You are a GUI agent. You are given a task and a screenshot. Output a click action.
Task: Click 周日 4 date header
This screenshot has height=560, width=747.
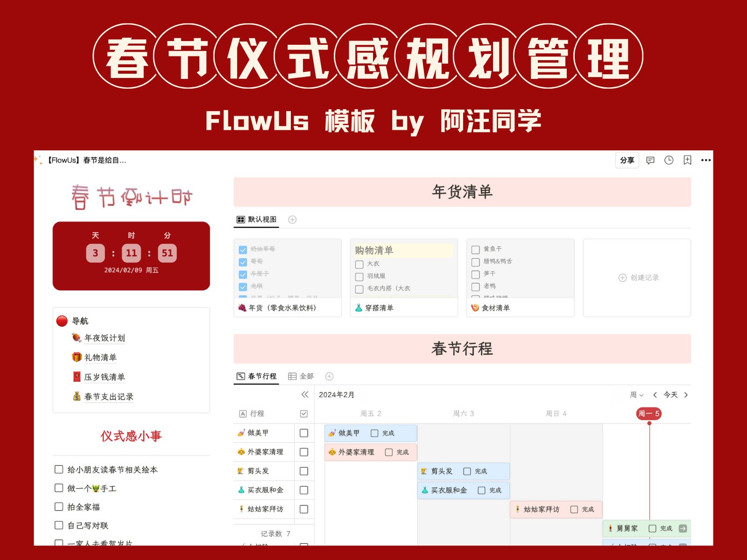pos(556,413)
